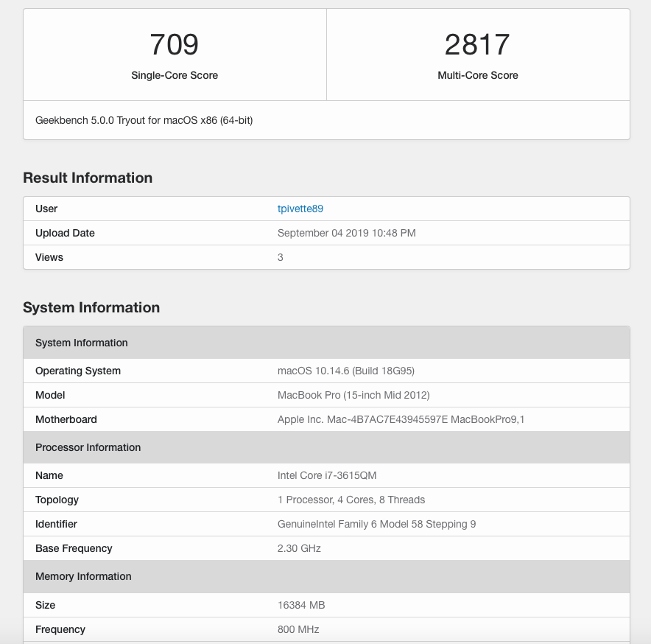Select the macOS 10.14.6 (Build 18G95) value

tap(346, 371)
